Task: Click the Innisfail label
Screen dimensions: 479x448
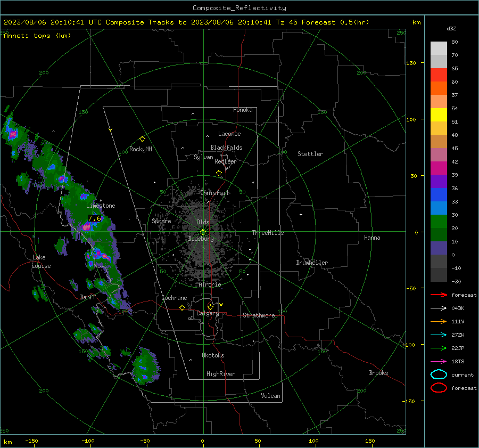Action: click(215, 193)
